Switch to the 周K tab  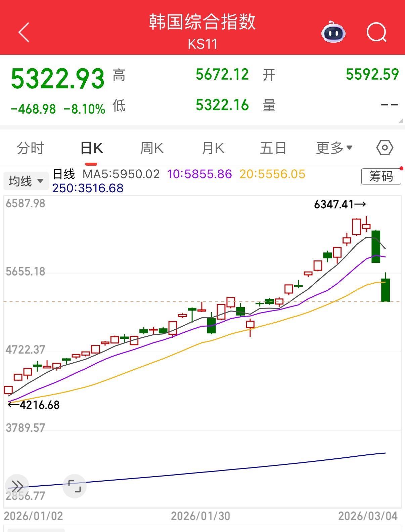click(x=152, y=148)
